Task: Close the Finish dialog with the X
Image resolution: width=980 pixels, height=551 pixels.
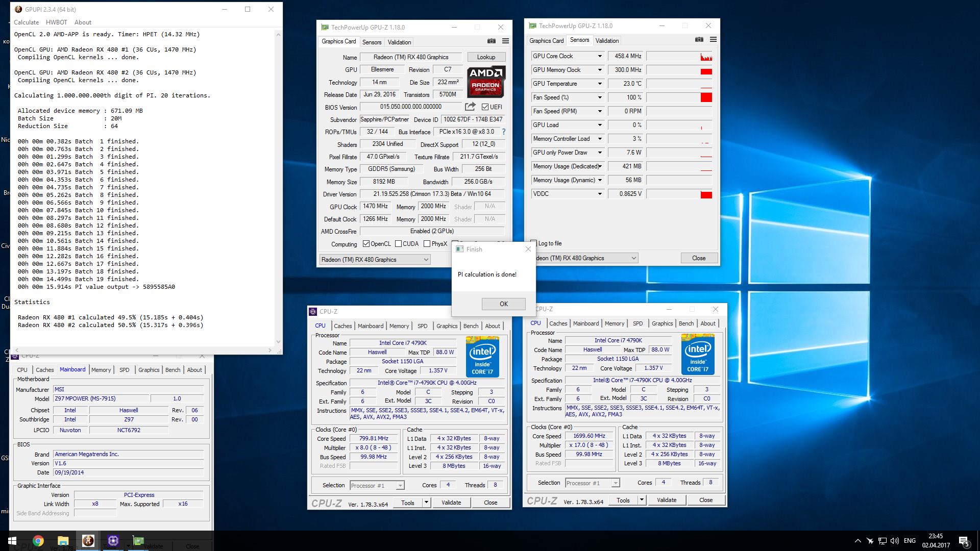Action: tap(528, 249)
